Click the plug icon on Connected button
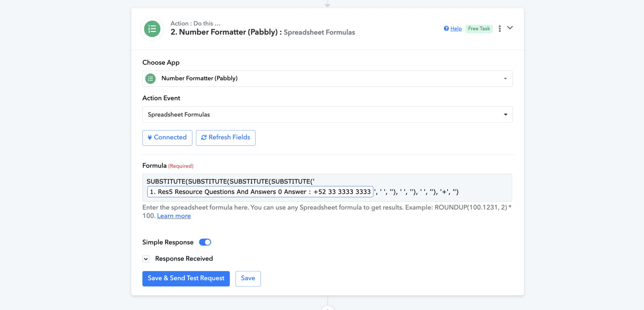The height and width of the screenshot is (310, 644). pyautogui.click(x=150, y=137)
